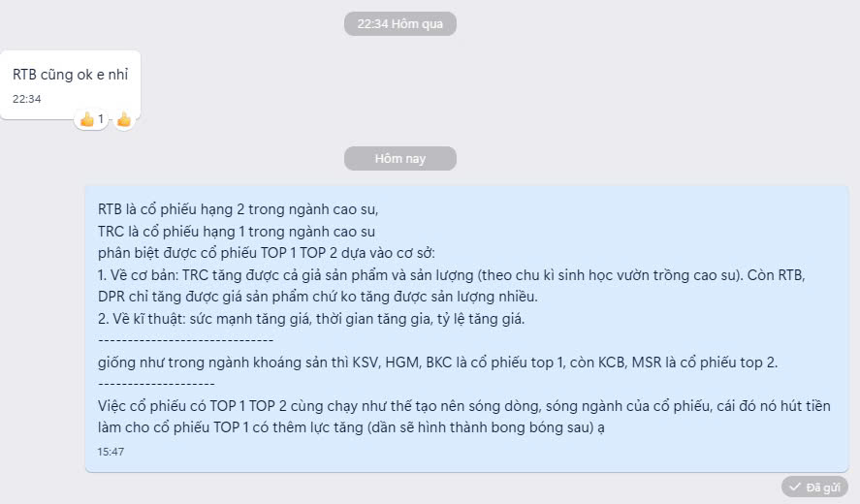Click the final line mentioning bong bóng sau
The image size is (860, 504).
click(351, 427)
